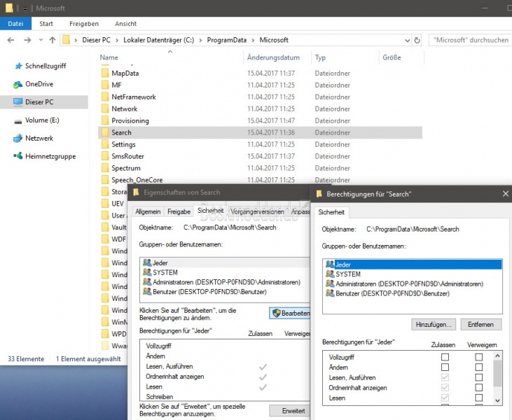Open the Freigeben ribbon tab

click(x=84, y=24)
